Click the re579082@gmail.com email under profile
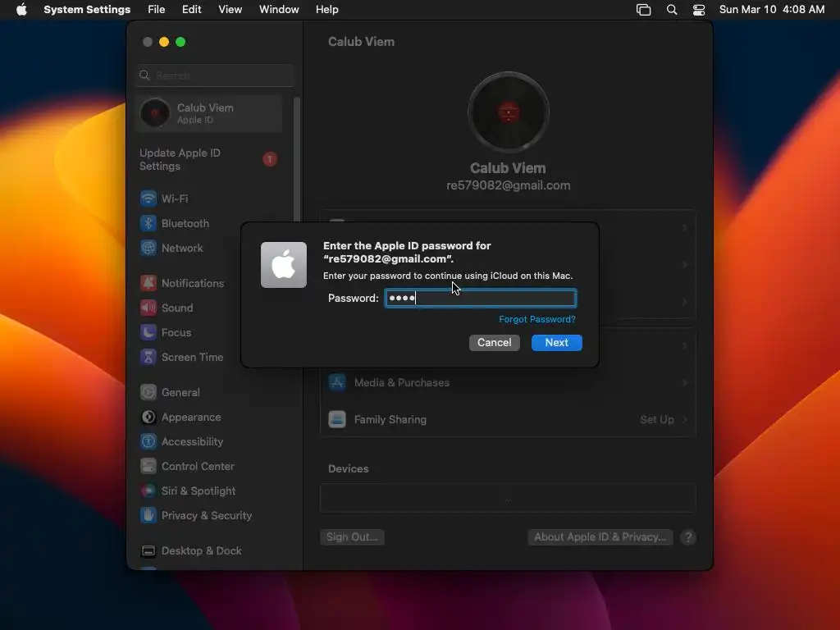This screenshot has height=630, width=840. coord(509,185)
